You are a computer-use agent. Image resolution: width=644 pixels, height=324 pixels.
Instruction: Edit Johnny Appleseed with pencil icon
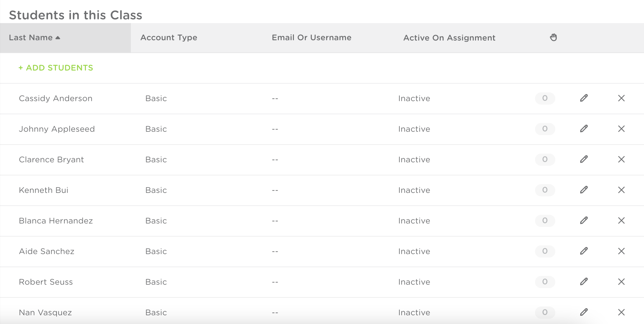[x=584, y=129]
